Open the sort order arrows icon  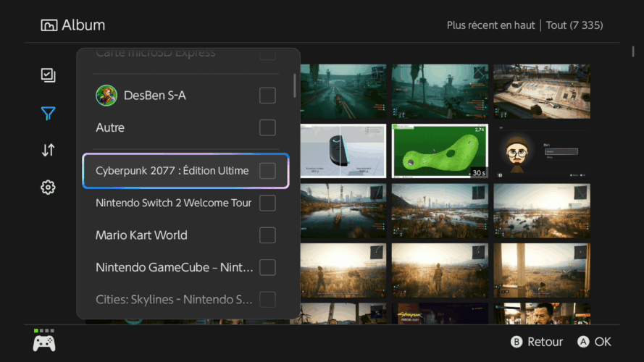[48, 150]
